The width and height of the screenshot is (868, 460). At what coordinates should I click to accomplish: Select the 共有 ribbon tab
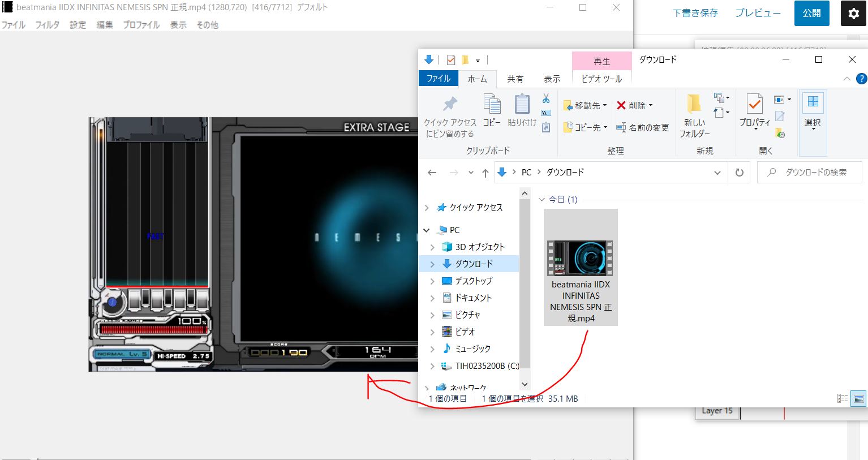point(515,79)
